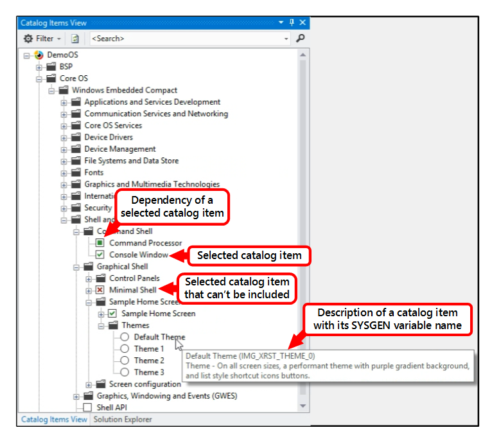Expand the Sample Home Screen checkbox node
Screen dimensions: 483x448
pos(101,314)
